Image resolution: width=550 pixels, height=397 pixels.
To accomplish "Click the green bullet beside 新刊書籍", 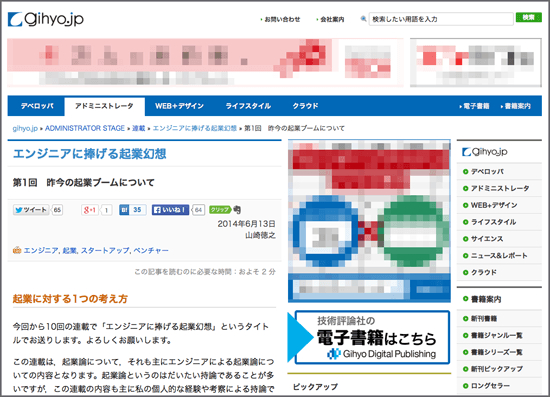I will (465, 319).
